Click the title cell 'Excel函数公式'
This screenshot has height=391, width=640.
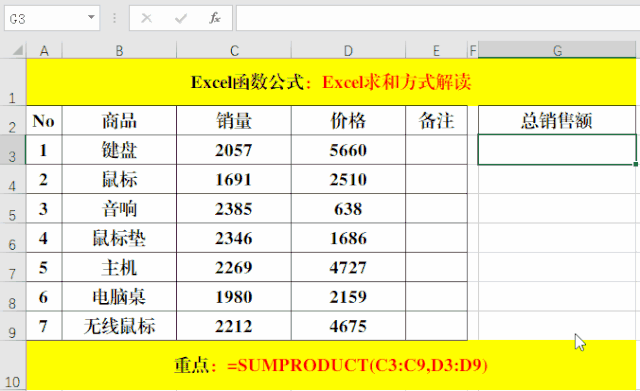pos(331,82)
